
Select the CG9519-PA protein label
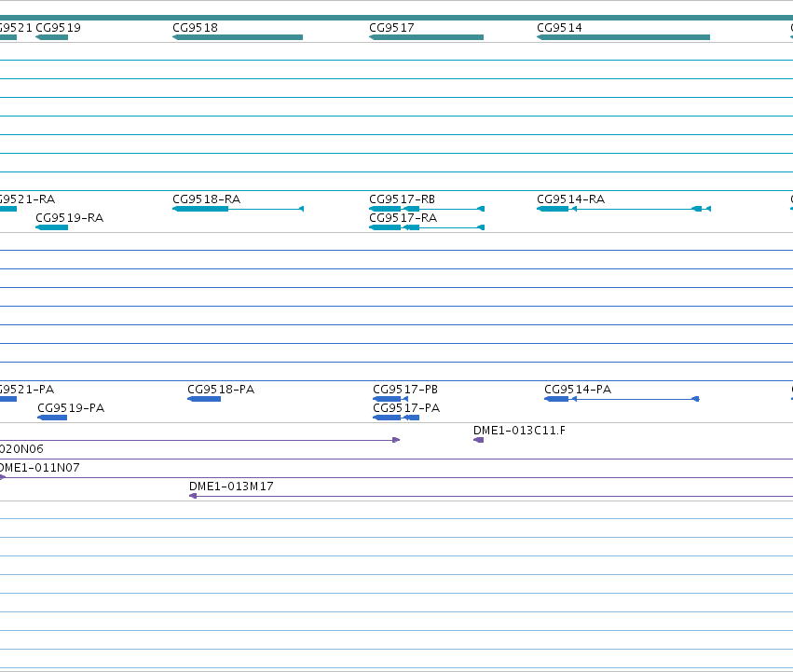[71, 408]
